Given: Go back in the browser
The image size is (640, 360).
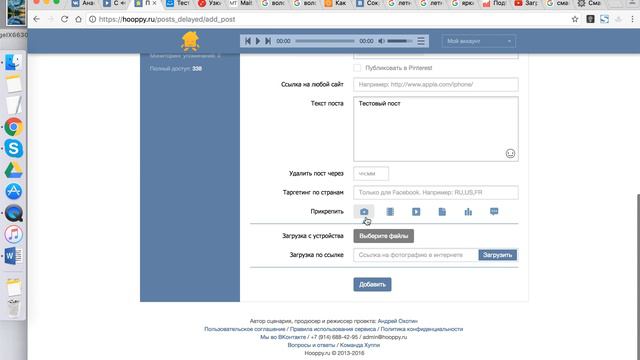Looking at the screenshot, I should click(37, 19).
